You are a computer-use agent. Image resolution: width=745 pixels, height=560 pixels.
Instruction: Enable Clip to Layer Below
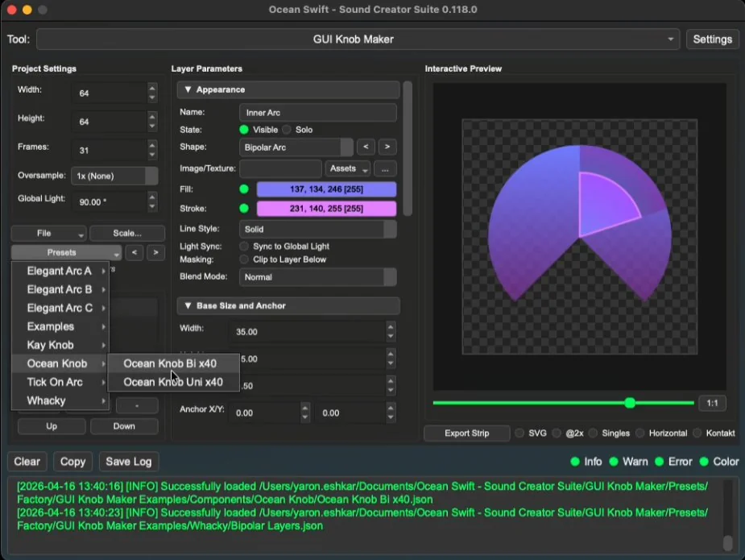coord(244,259)
